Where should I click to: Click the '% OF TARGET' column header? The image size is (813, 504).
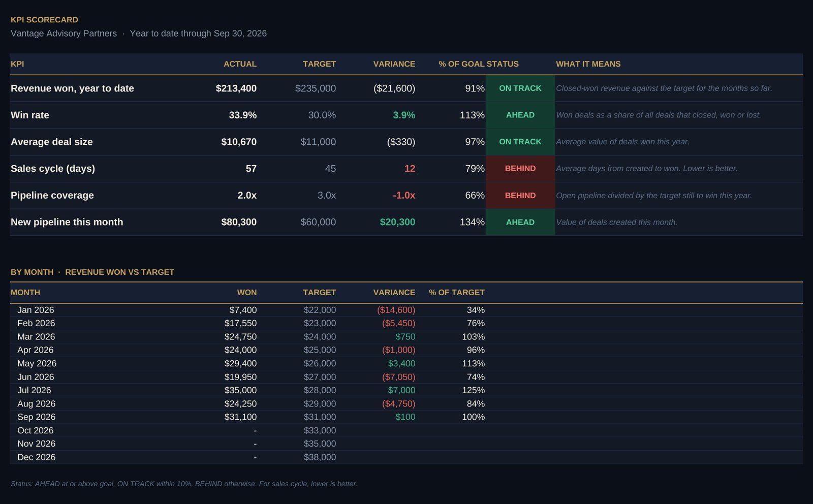point(456,293)
